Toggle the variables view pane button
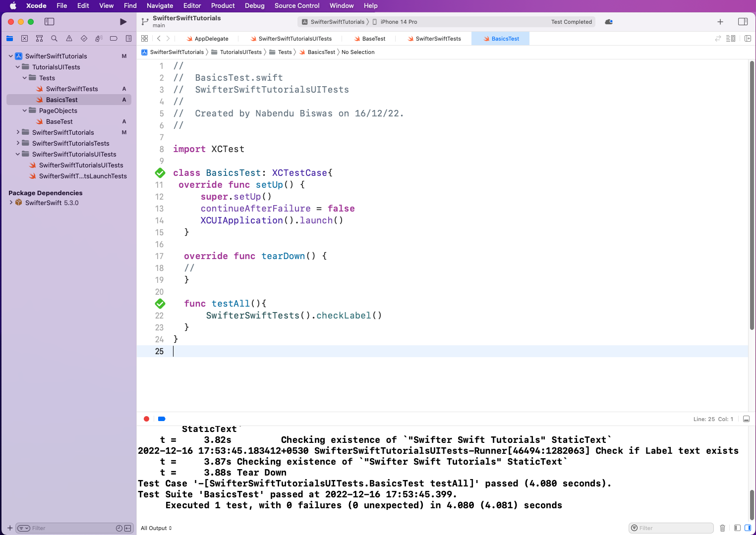 pyautogui.click(x=737, y=528)
